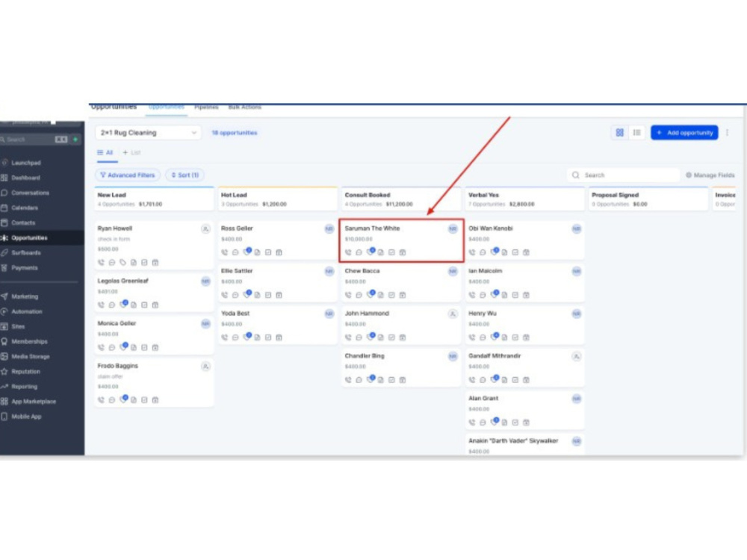This screenshot has height=560, width=747.
Task: Click the Consult Booked stage header
Action: tap(401, 199)
